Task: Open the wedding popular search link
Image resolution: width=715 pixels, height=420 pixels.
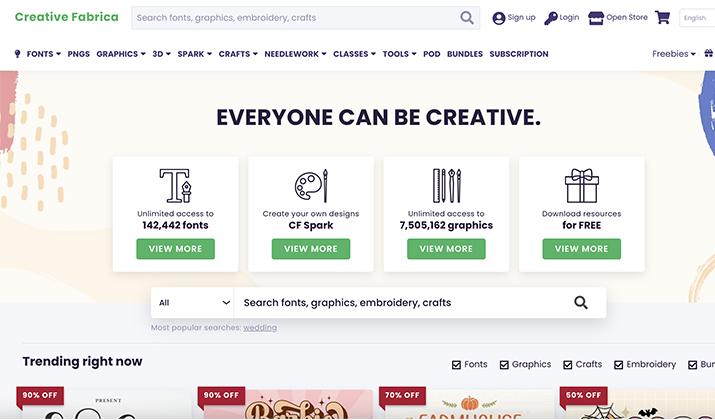Action: coord(260,327)
